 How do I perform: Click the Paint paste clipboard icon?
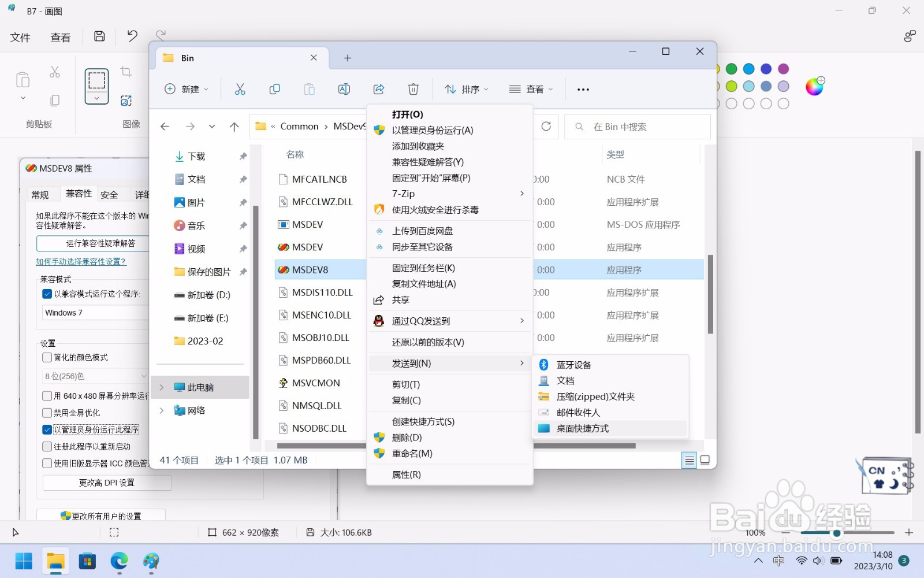tap(23, 80)
